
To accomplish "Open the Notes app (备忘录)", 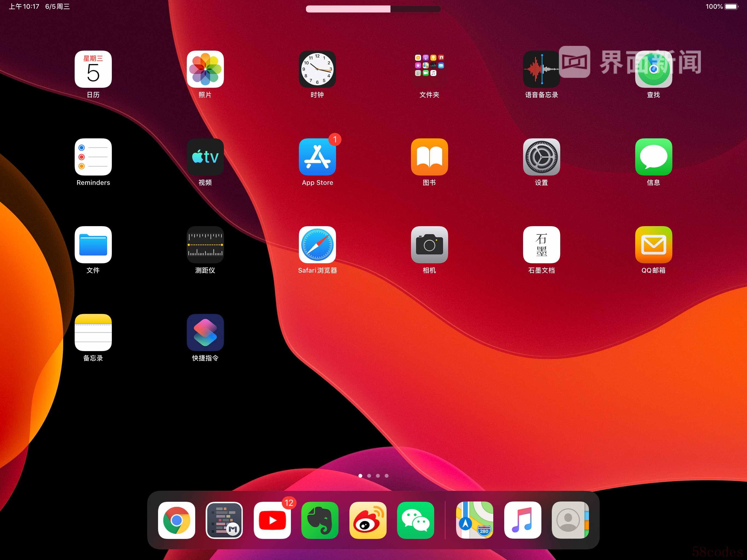I will click(93, 333).
